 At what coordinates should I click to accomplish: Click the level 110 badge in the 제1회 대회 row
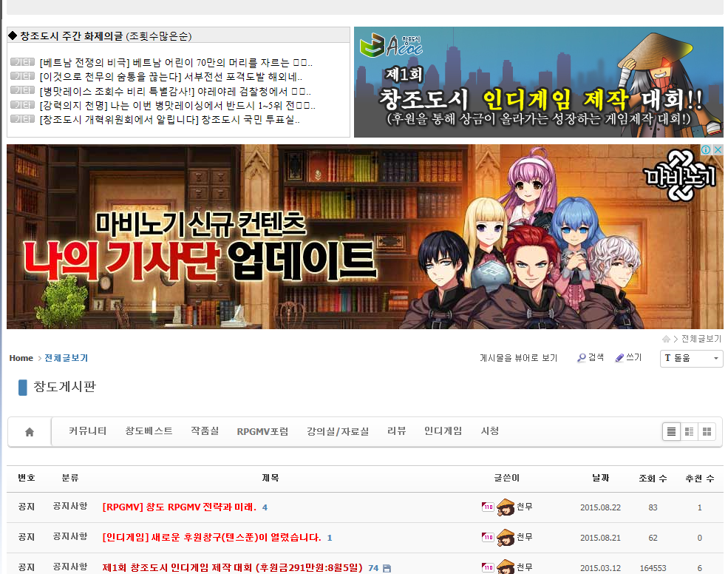pyautogui.click(x=488, y=567)
